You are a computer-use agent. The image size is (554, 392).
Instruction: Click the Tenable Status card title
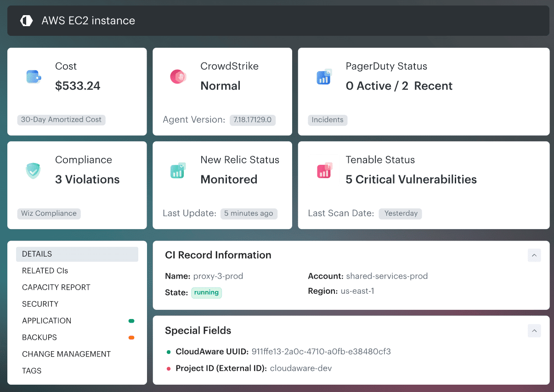tap(380, 160)
